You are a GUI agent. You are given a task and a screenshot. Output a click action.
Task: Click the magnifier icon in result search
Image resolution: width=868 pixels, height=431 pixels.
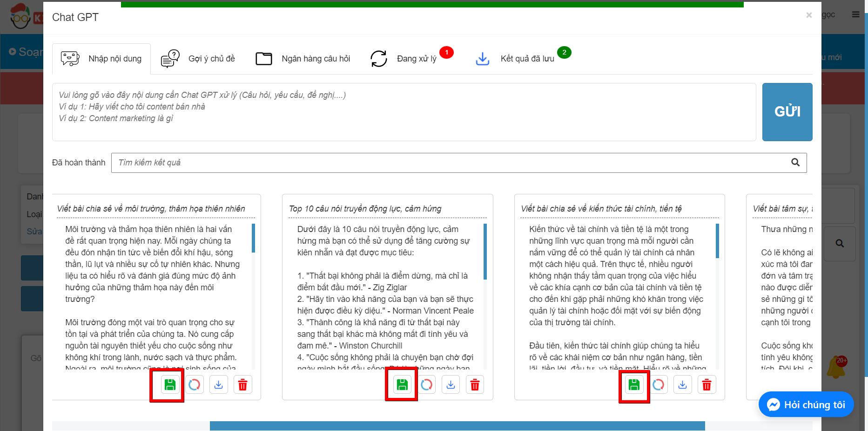click(795, 163)
